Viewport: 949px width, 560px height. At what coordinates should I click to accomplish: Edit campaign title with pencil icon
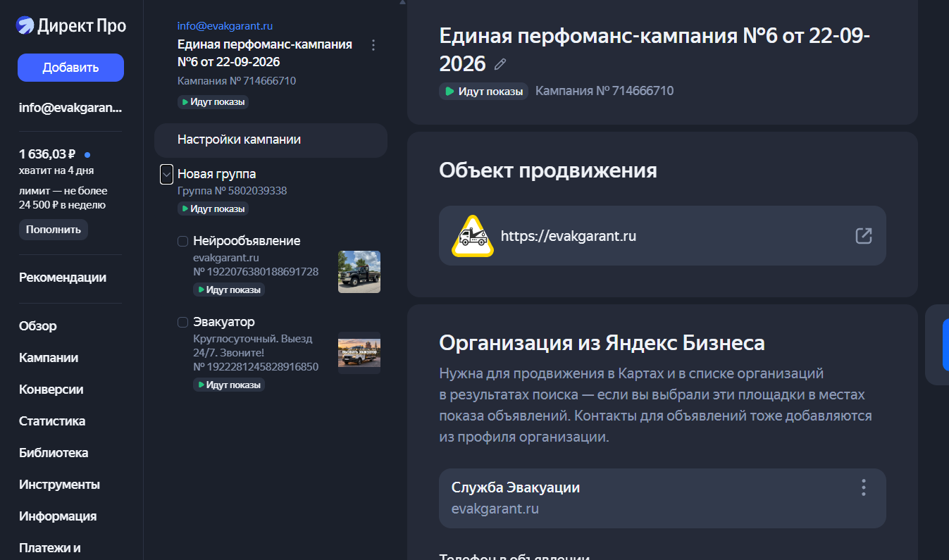point(500,64)
